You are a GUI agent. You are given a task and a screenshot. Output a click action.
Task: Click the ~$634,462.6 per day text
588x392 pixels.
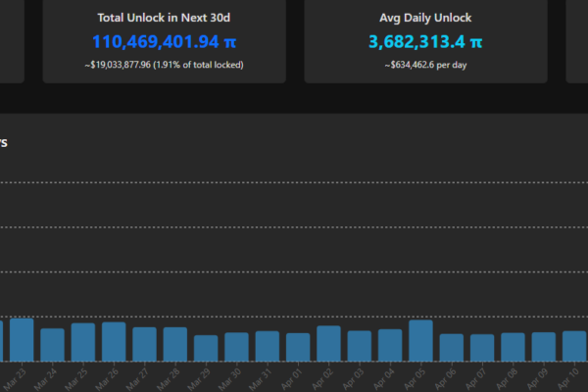click(x=425, y=65)
